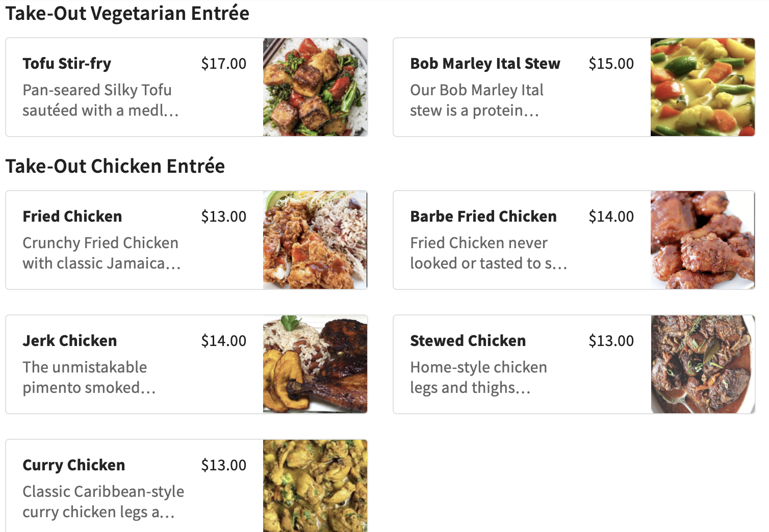769x532 pixels.
Task: Click the Curry Chicken item name
Action: pyautogui.click(x=74, y=465)
